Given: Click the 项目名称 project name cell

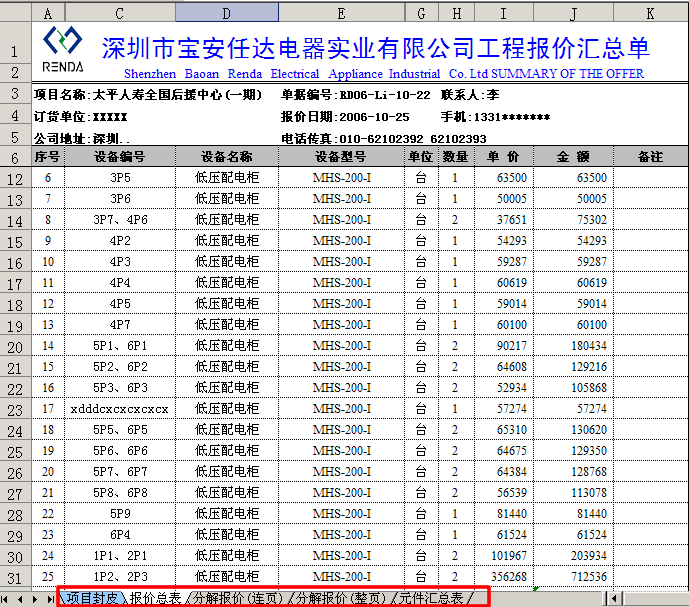Looking at the screenshot, I should 148,95.
